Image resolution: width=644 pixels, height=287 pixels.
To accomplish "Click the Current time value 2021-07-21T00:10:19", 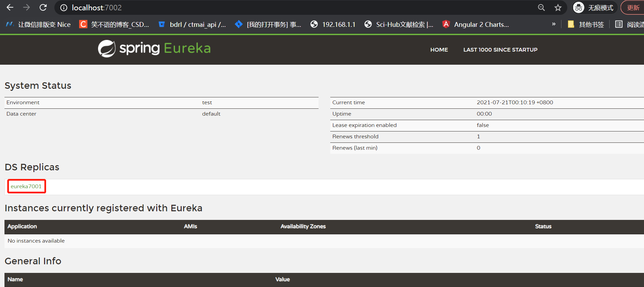I will (x=515, y=103).
